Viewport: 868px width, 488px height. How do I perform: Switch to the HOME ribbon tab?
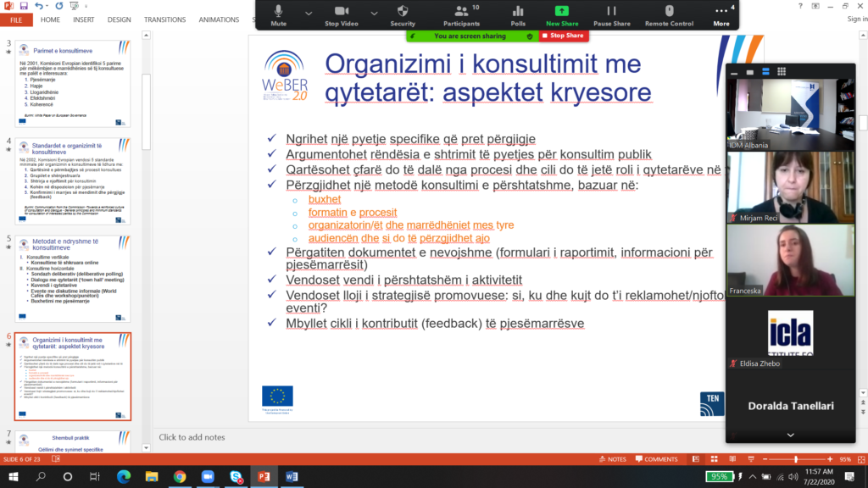pos(50,20)
